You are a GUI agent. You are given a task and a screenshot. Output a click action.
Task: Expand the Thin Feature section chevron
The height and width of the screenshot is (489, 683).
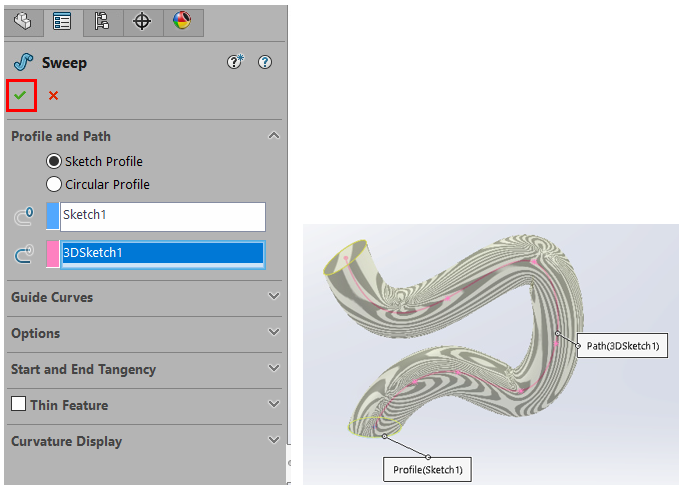[274, 404]
